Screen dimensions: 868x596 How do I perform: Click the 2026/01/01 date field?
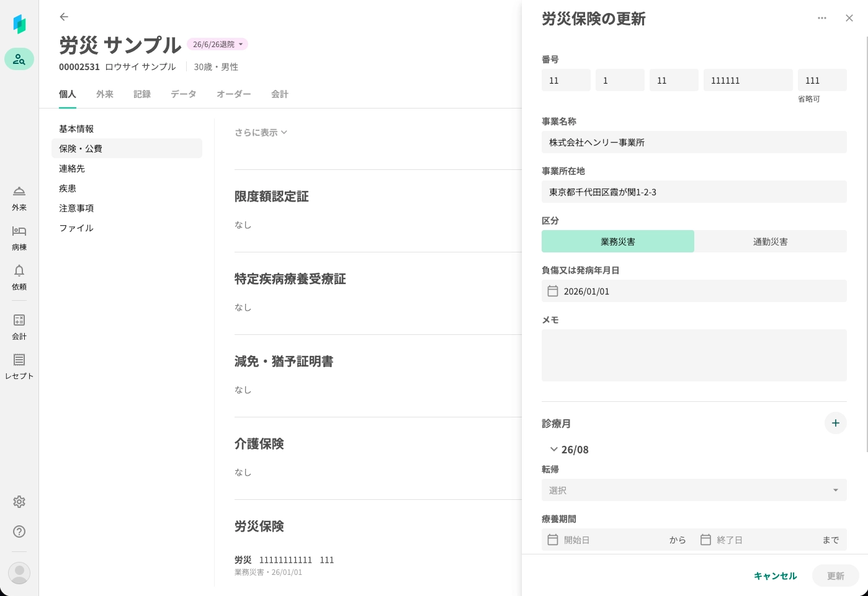coord(694,291)
